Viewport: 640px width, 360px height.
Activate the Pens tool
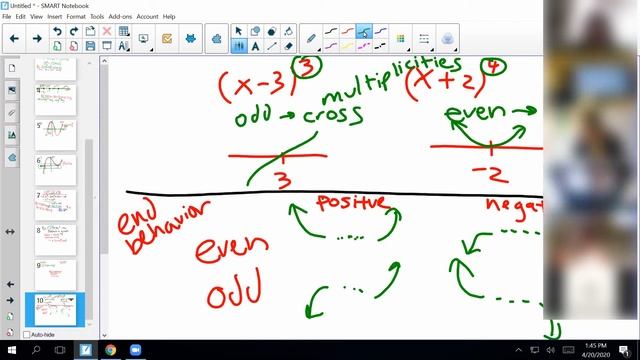pos(239,46)
